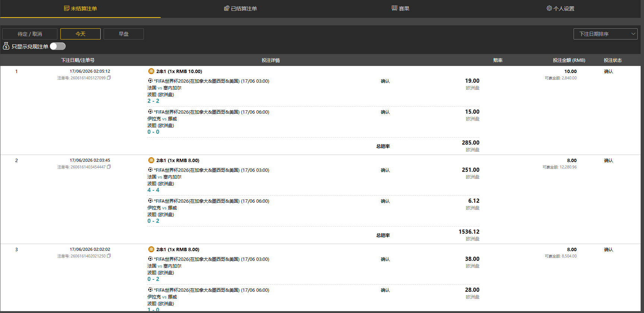This screenshot has width=644, height=313.
Task: Click the 投注详情 column header
Action: [x=271, y=60]
